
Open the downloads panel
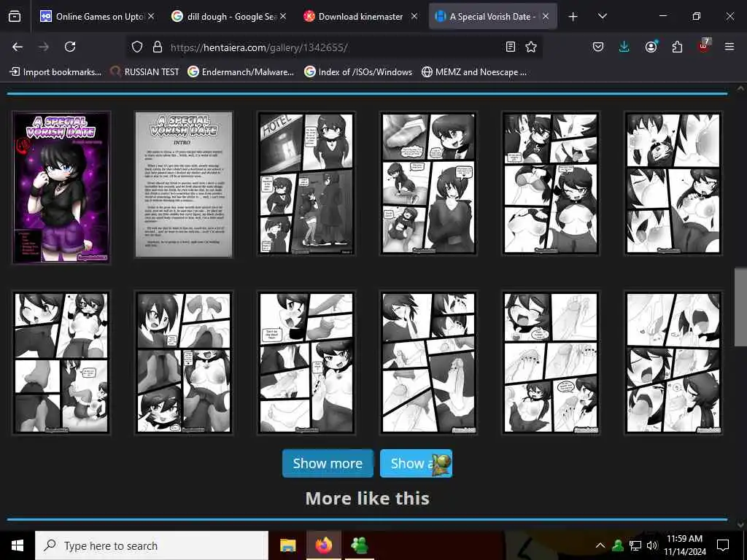(624, 47)
